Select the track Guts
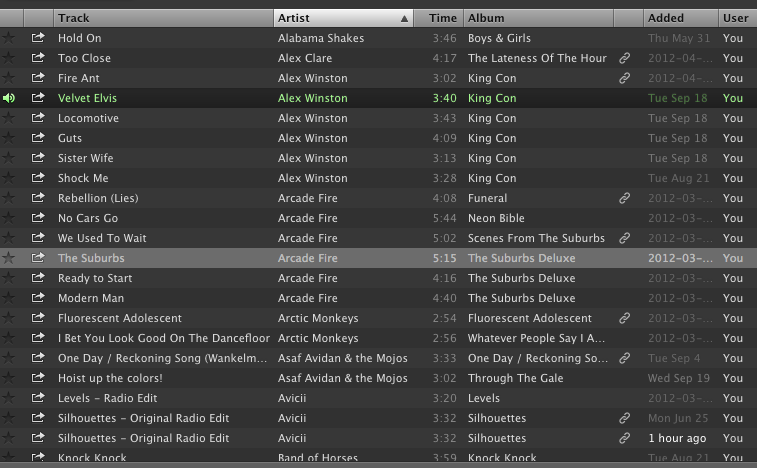 pyautogui.click(x=70, y=138)
